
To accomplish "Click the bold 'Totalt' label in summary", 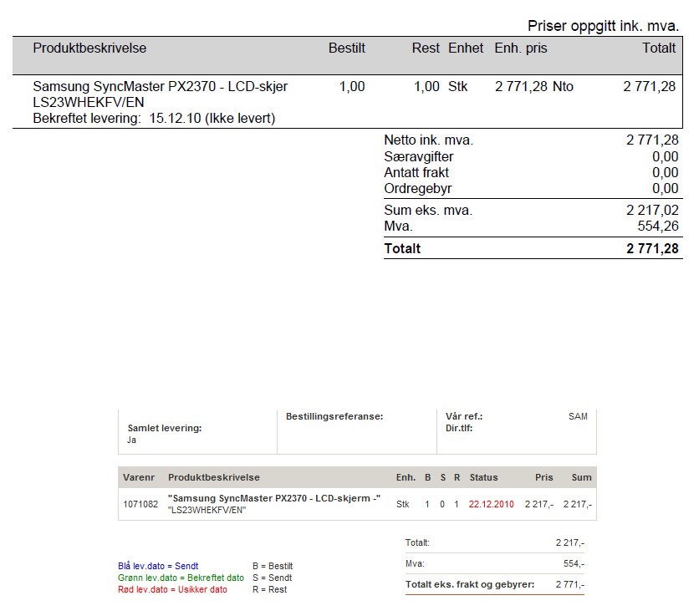I will click(x=402, y=248).
